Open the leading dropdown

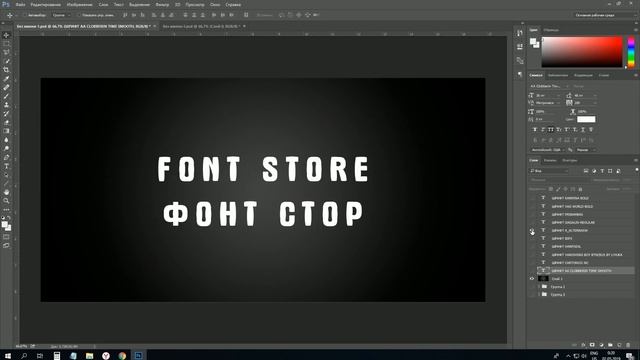pyautogui.click(x=595, y=95)
